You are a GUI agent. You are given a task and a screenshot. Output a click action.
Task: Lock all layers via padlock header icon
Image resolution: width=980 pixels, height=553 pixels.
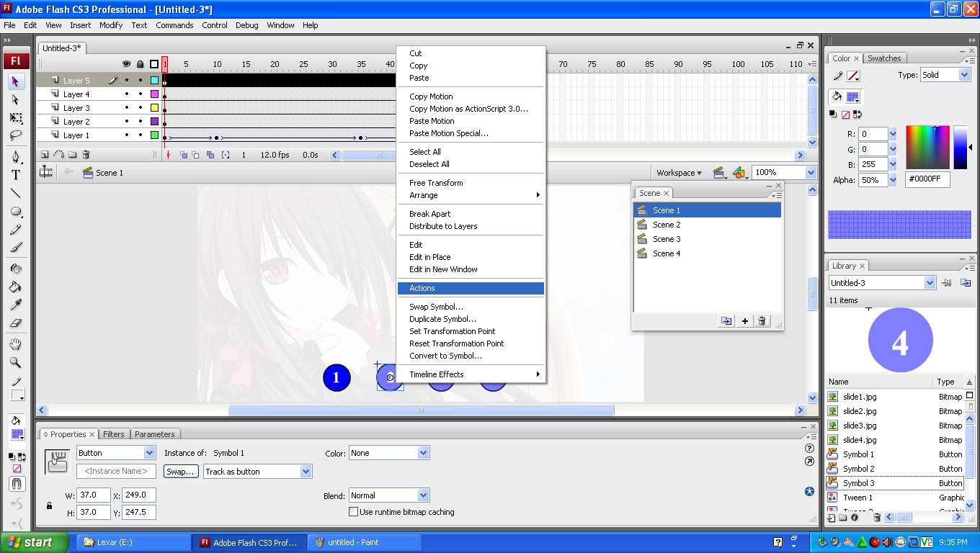click(141, 64)
